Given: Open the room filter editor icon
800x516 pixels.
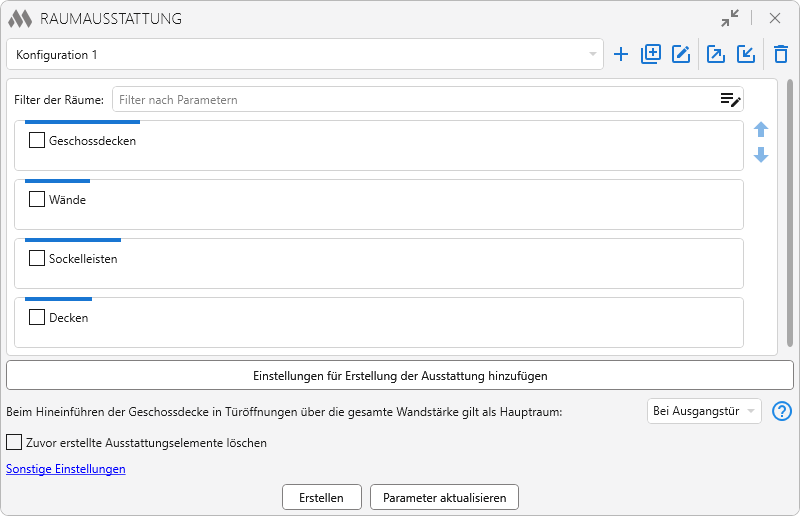Looking at the screenshot, I should click(730, 99).
